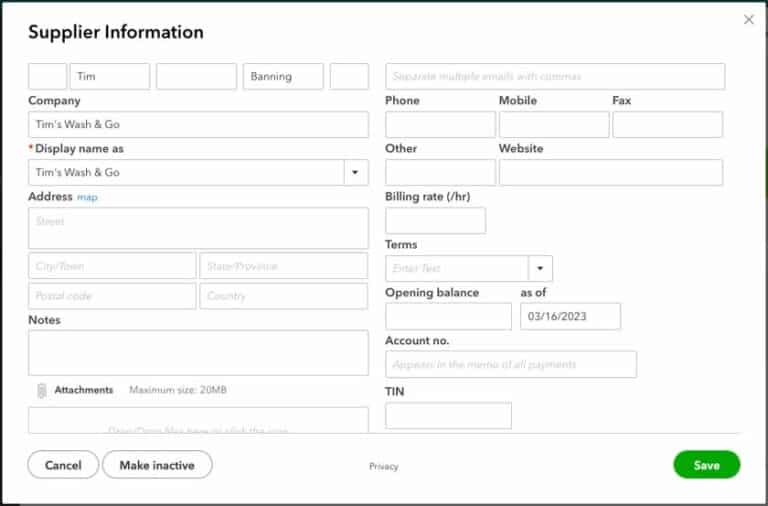768x506 pixels.
Task: Open the Address map link
Action: (x=87, y=197)
